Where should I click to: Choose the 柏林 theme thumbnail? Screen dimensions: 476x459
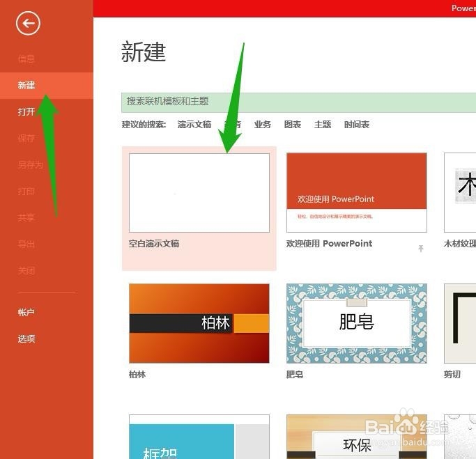click(199, 323)
